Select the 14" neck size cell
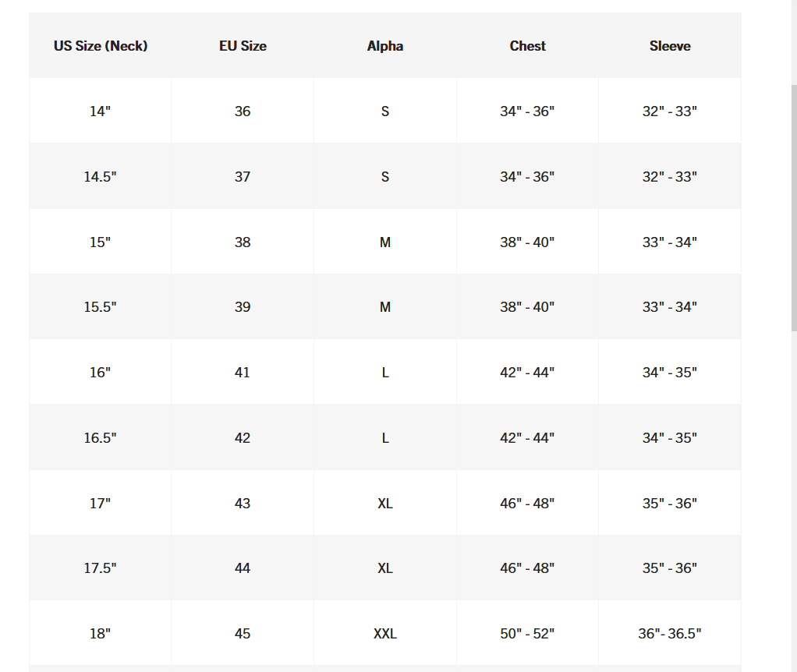The height and width of the screenshot is (672, 797). coord(101,111)
